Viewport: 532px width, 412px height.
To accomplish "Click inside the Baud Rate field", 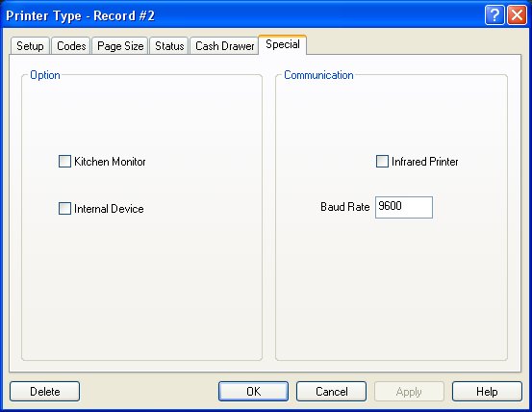I will (x=404, y=207).
